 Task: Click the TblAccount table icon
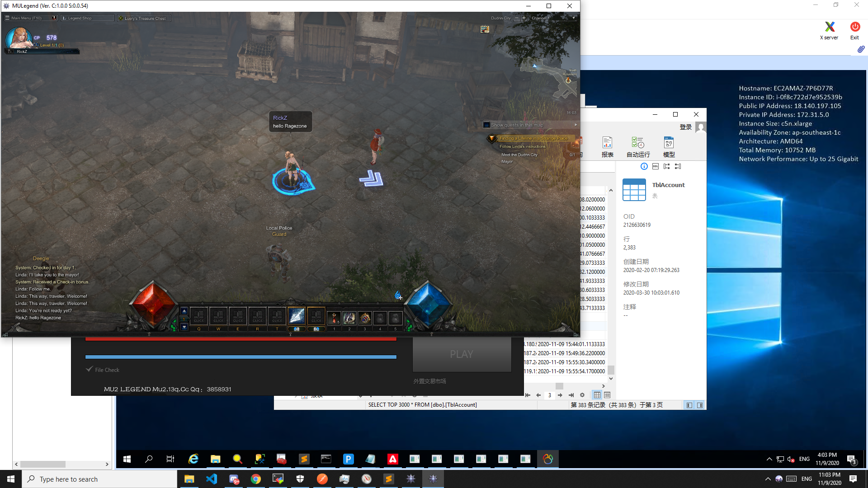(634, 188)
